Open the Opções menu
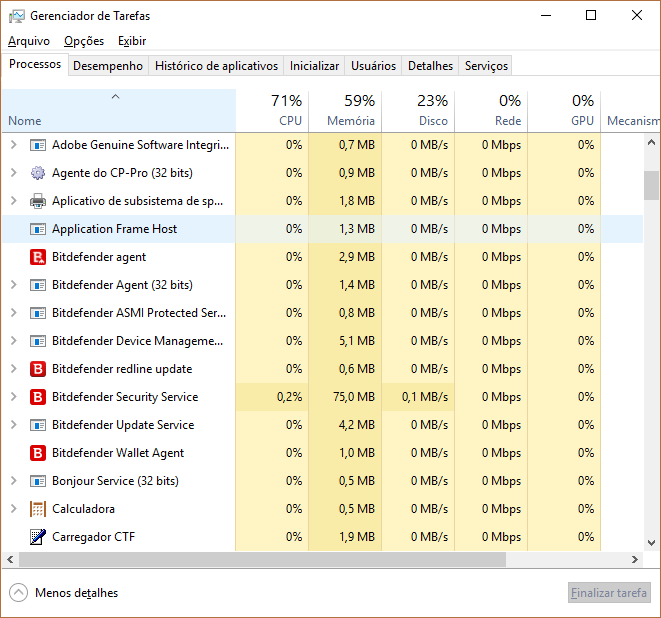Image resolution: width=661 pixels, height=618 pixels. coord(84,41)
